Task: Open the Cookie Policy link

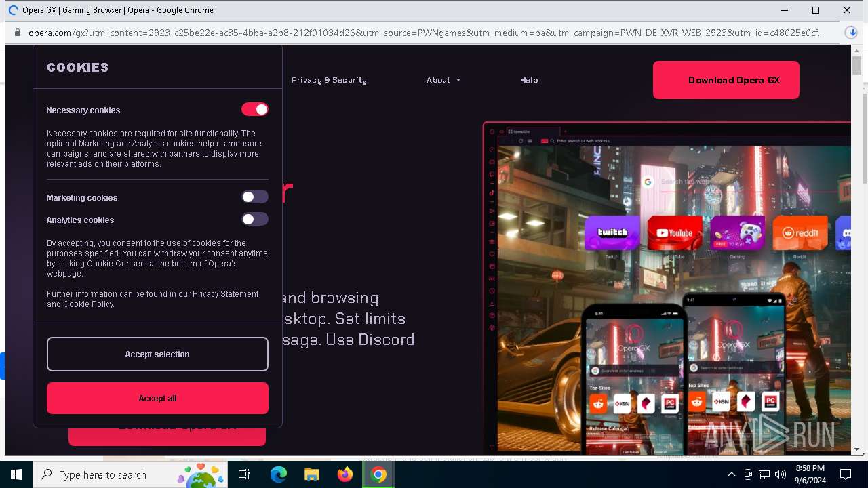Action: tap(88, 304)
